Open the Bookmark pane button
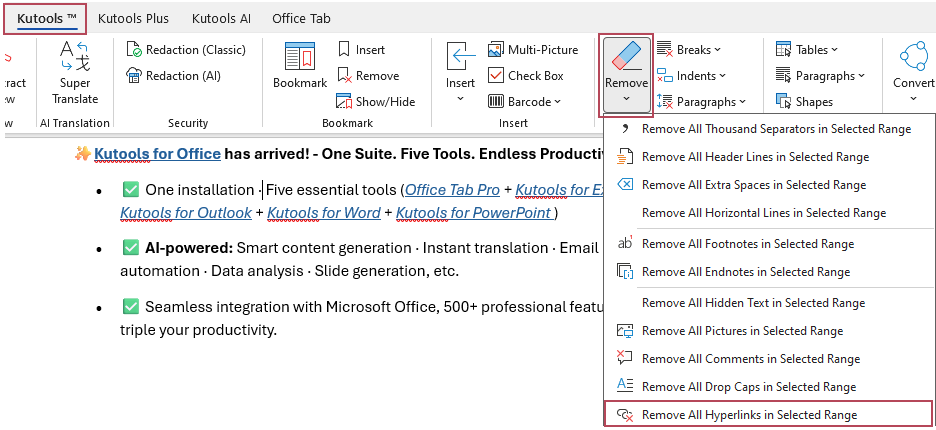Image resolution: width=936 pixels, height=430 pixels. [x=300, y=66]
